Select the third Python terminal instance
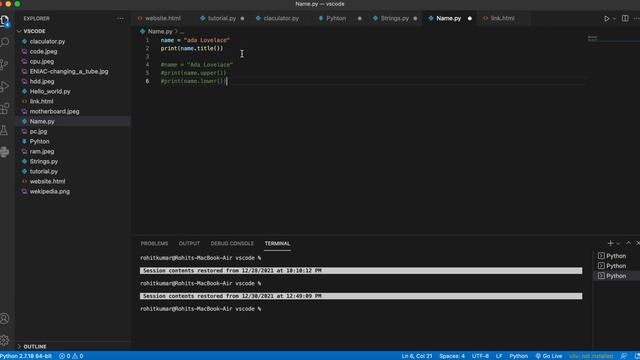This screenshot has height=360, width=640. pyautogui.click(x=616, y=276)
